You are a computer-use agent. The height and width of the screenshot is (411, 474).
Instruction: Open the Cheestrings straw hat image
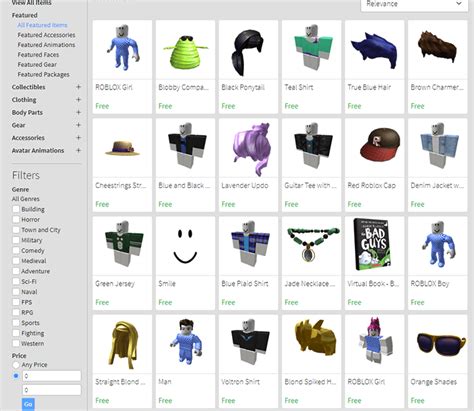tap(122, 148)
